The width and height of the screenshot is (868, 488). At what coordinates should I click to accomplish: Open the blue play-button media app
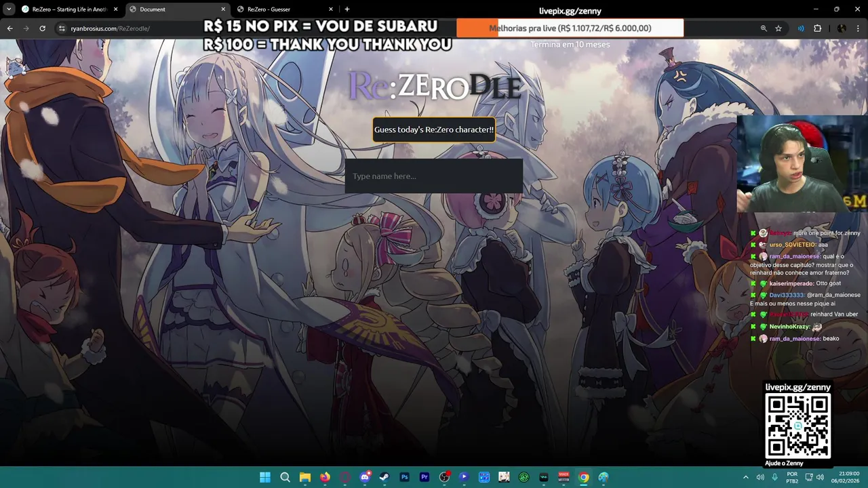(x=464, y=477)
